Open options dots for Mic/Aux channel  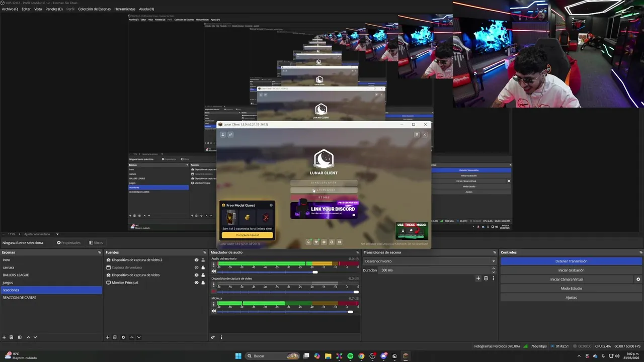click(214, 303)
